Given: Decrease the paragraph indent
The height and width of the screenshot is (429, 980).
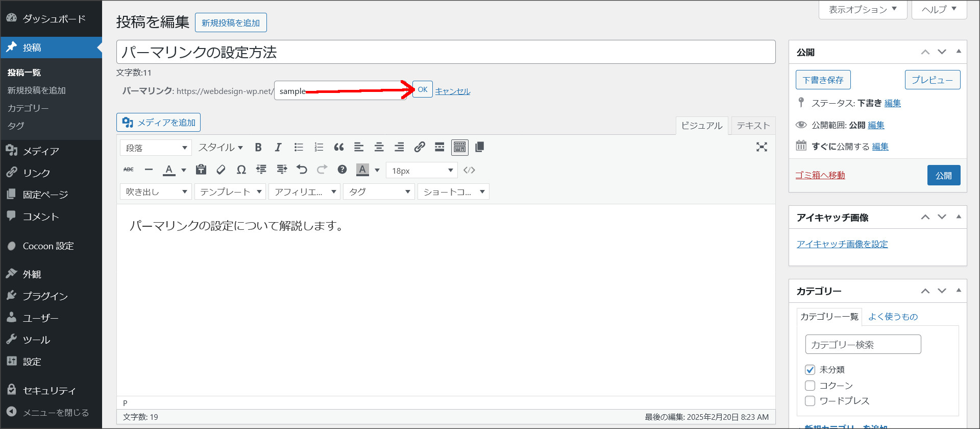Looking at the screenshot, I should pos(261,170).
